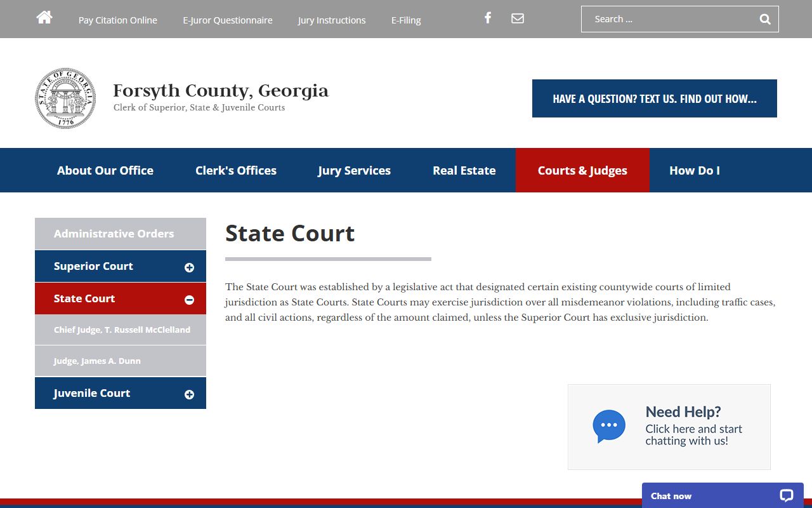Open the E-Filing link
Viewport: 812px width, 508px height.
coord(406,20)
